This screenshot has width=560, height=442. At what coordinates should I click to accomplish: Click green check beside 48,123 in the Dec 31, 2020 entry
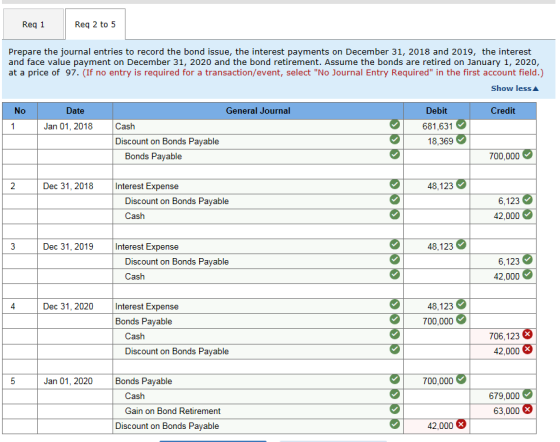tap(461, 304)
